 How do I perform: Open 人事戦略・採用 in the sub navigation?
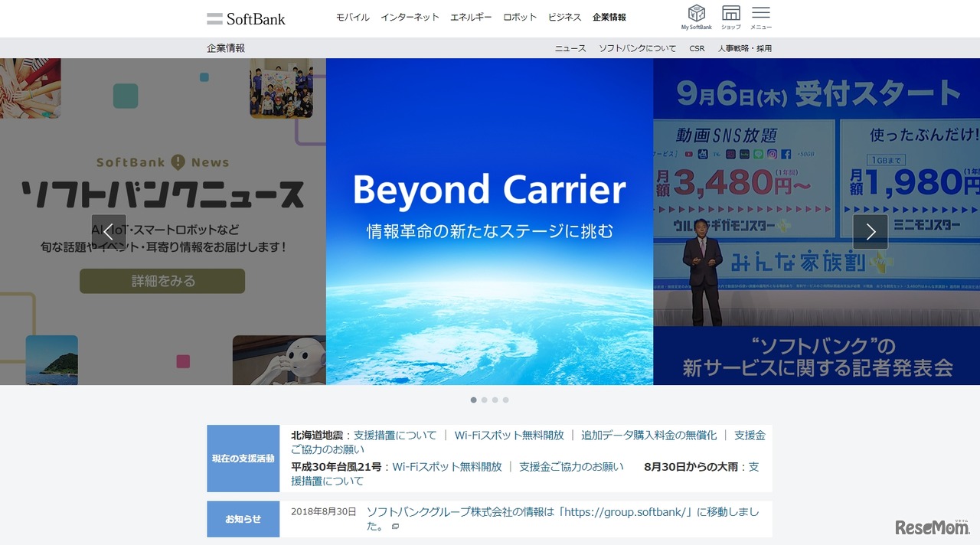(x=745, y=48)
